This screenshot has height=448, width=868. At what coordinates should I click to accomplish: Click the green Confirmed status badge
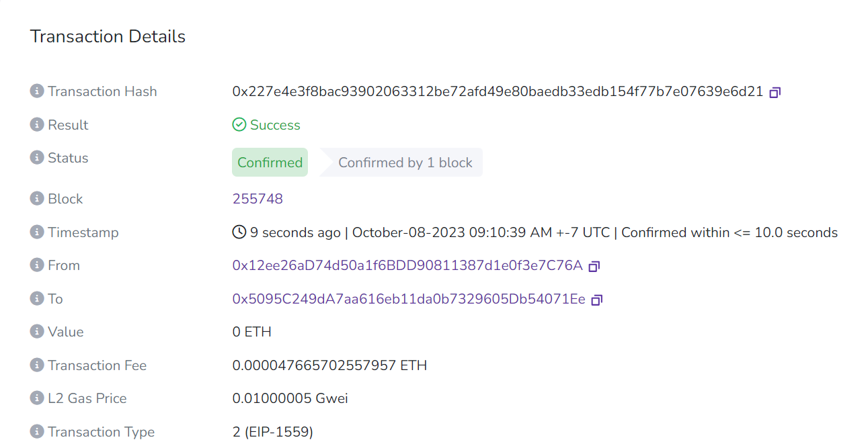pyautogui.click(x=270, y=162)
